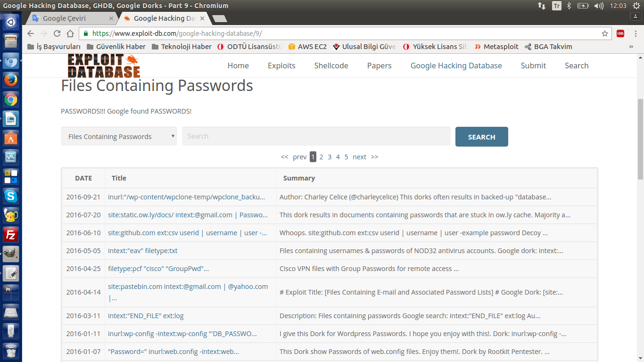Open the Chromium user profile button
This screenshot has width=644, height=362.
635,16
